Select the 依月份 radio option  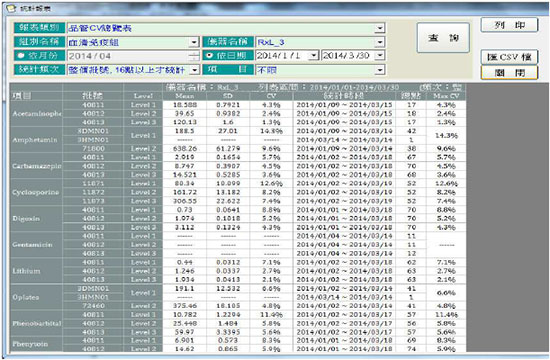(21, 56)
